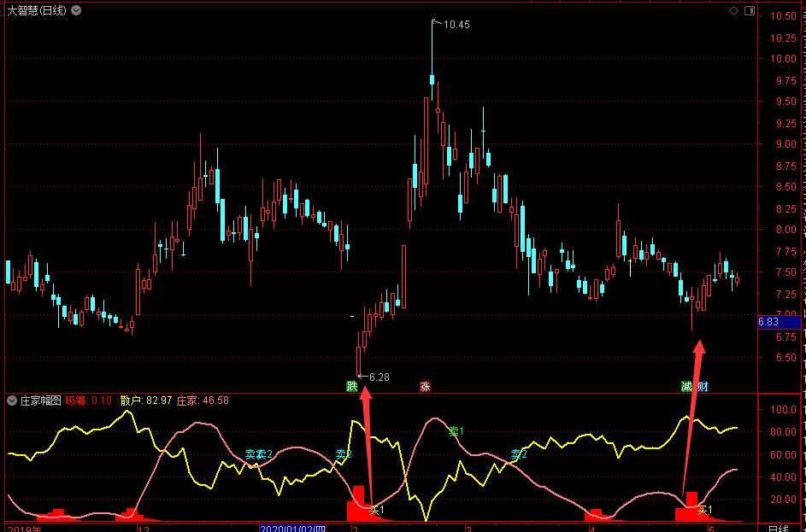The width and height of the screenshot is (806, 532).
Task: Click the month 4 label on time axis
Action: (591, 529)
